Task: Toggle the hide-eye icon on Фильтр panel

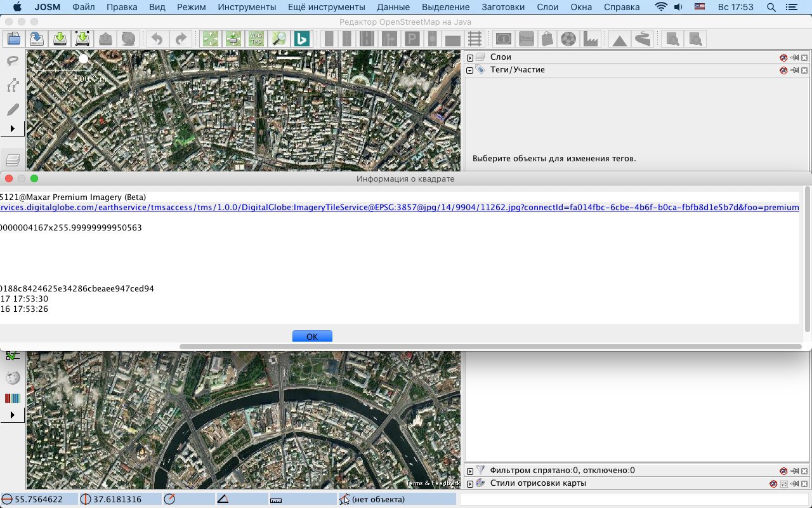Action: (x=783, y=471)
